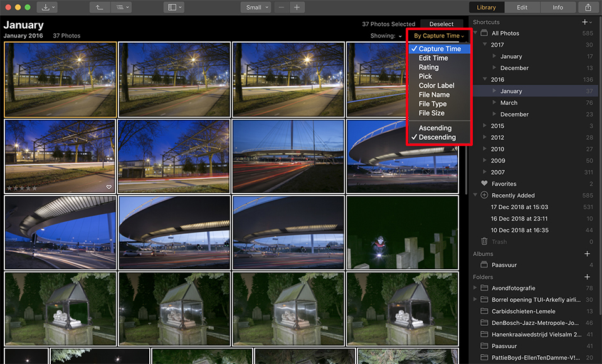Click the Avondfotografie folder icon
This screenshot has width=602, height=364.
click(x=484, y=288)
